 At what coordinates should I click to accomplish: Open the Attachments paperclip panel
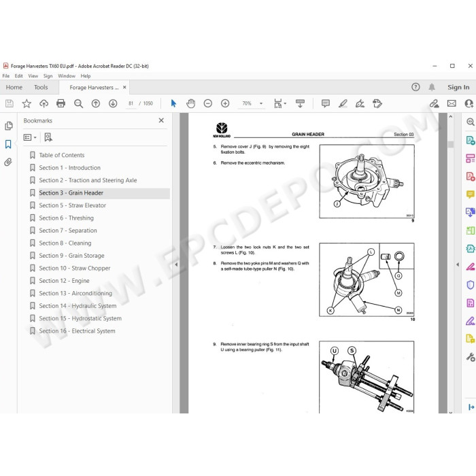point(8,162)
